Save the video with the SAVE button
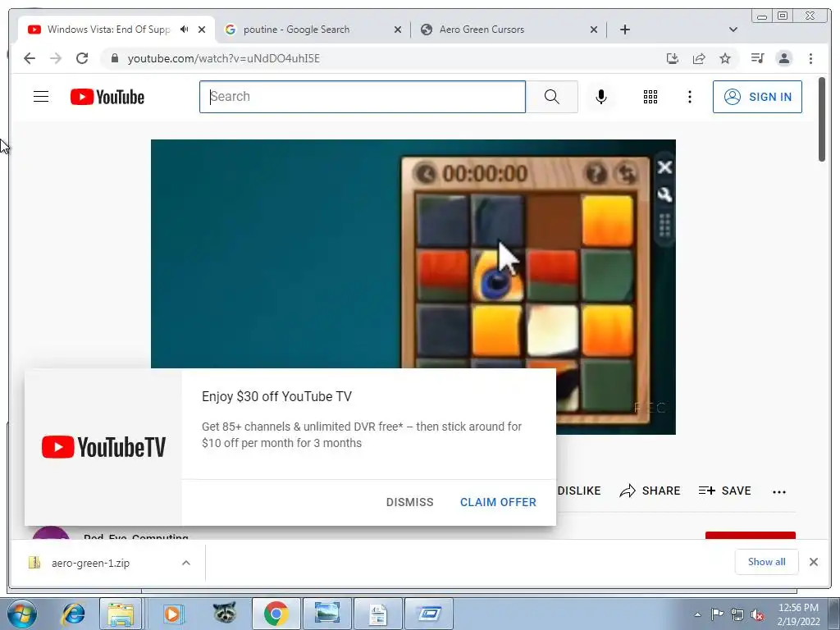This screenshot has height=630, width=840. point(725,491)
